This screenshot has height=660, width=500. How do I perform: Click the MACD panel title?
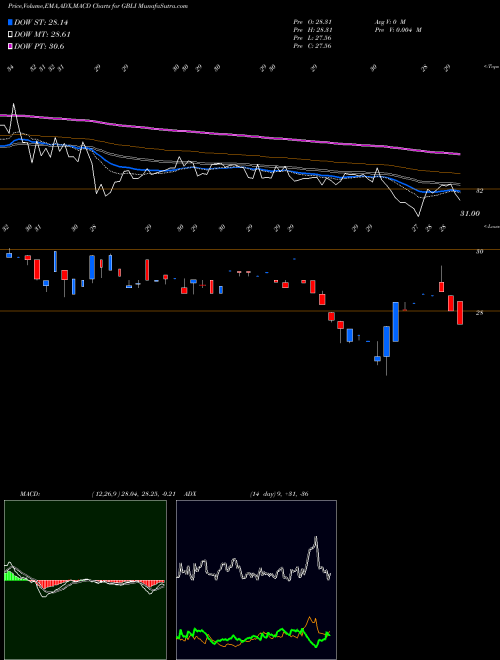click(29, 494)
